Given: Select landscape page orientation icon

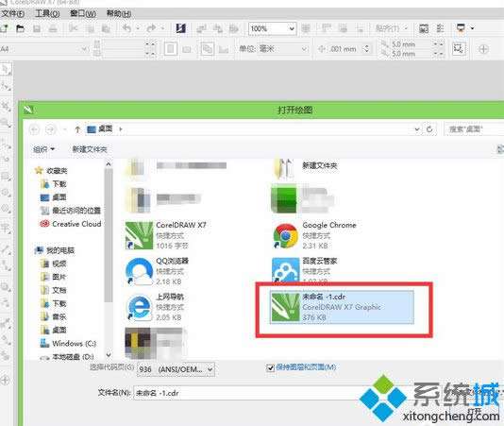Looking at the screenshot, I should tap(187, 49).
